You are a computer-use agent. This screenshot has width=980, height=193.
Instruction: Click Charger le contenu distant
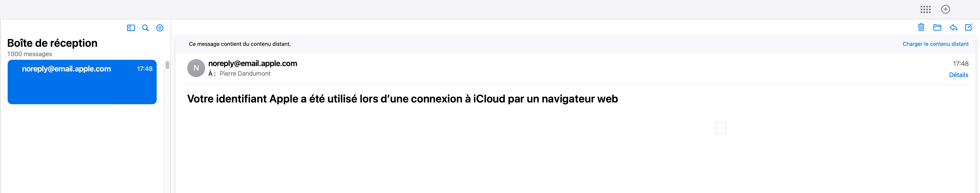click(x=935, y=44)
